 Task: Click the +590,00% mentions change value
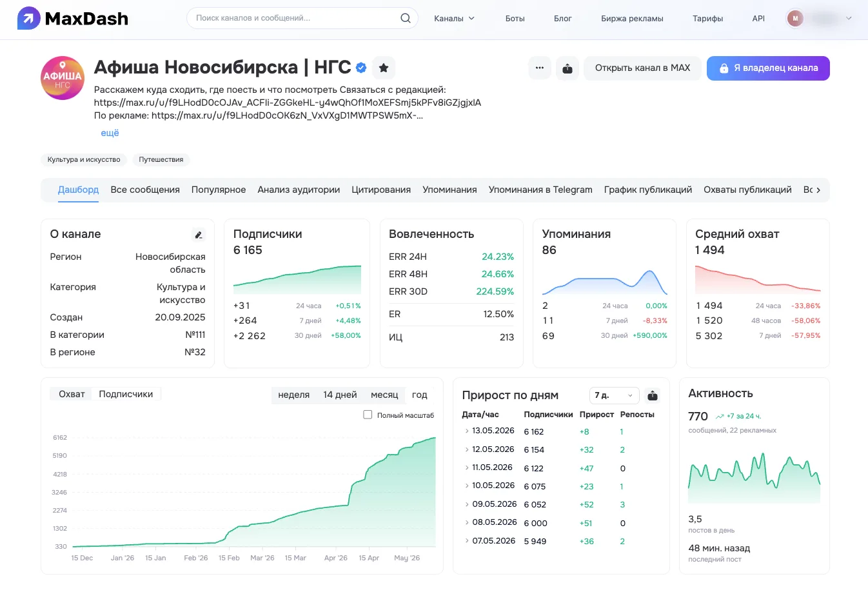click(650, 335)
